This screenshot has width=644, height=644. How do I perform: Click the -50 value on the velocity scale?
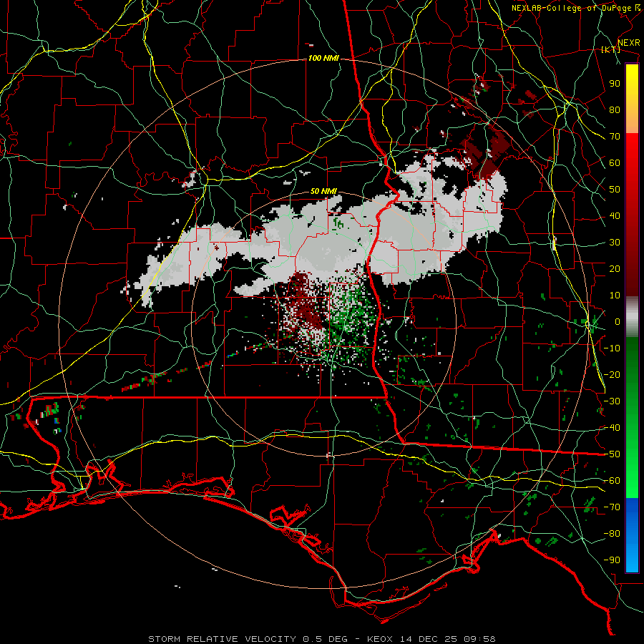click(x=612, y=454)
